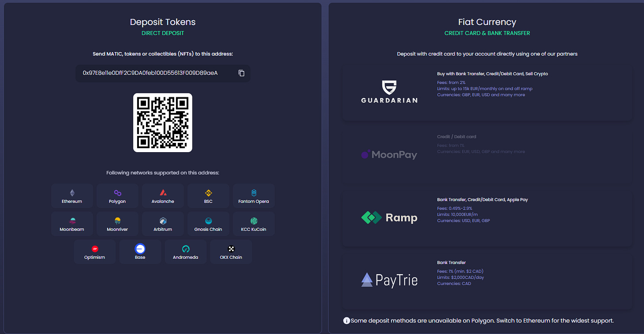Select the Base network tile

[x=140, y=252]
